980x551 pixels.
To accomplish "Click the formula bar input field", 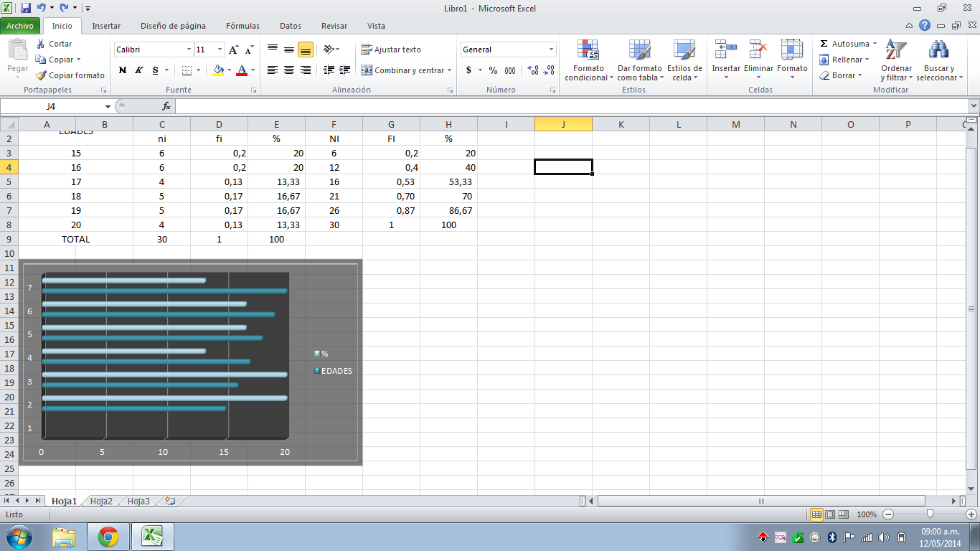I will 567,106.
